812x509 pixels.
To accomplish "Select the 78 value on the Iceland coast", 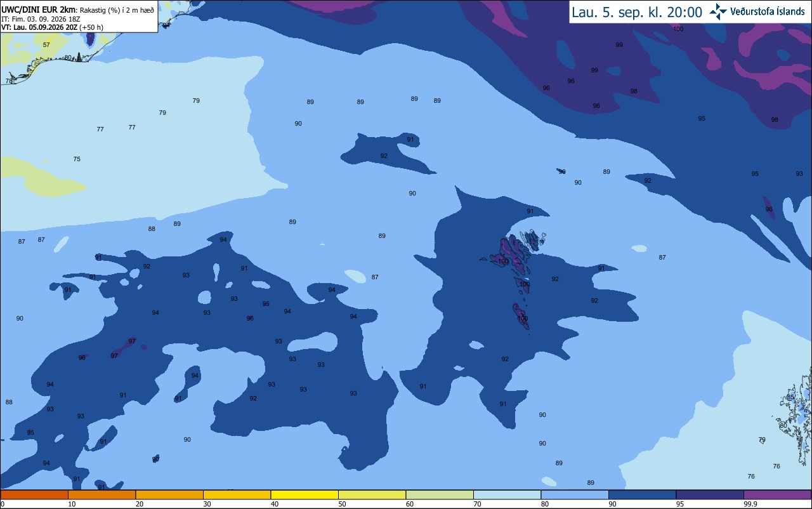I will (9, 81).
